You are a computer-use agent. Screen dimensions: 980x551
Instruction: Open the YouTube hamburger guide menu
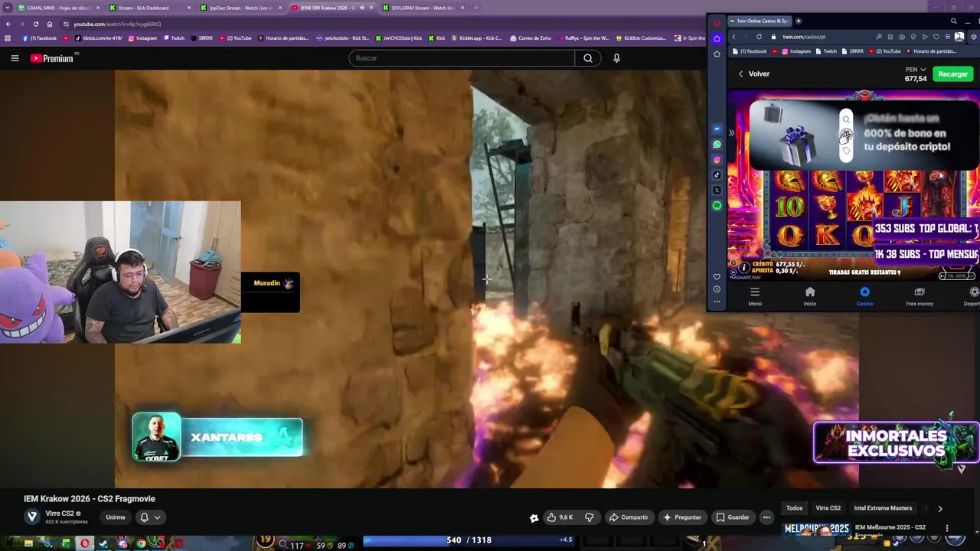pyautogui.click(x=15, y=58)
